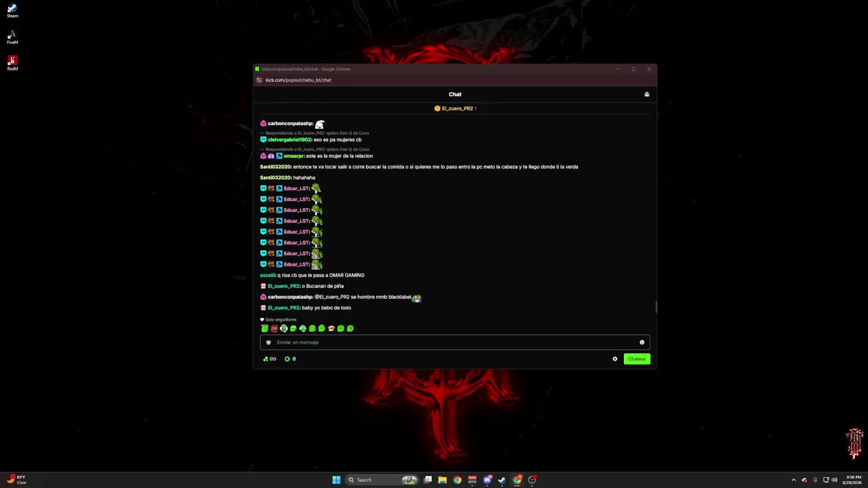Focus the 'Enviar un mensaje' input field
Image resolution: width=868 pixels, height=488 pixels.
[455, 342]
